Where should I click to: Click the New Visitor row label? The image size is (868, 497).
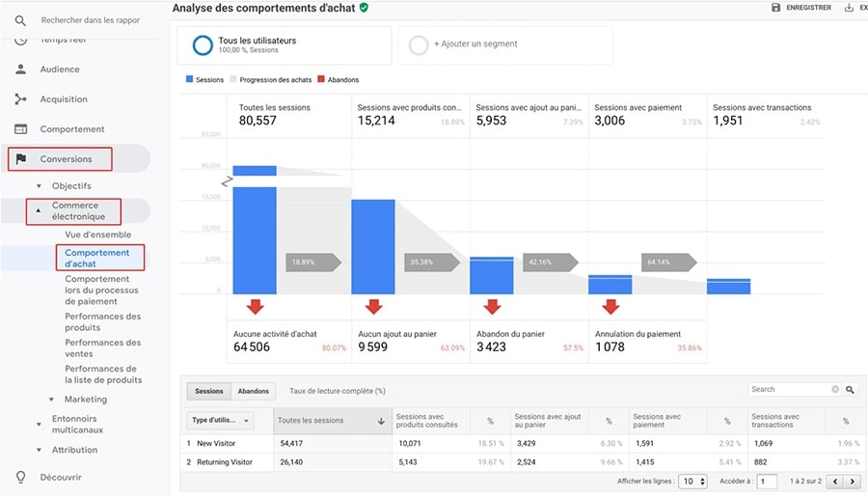(x=216, y=443)
